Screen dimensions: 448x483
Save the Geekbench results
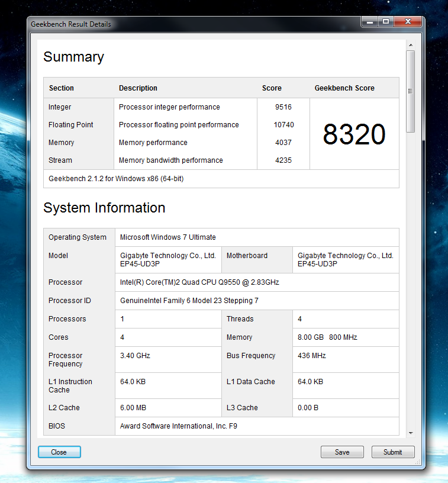[342, 452]
